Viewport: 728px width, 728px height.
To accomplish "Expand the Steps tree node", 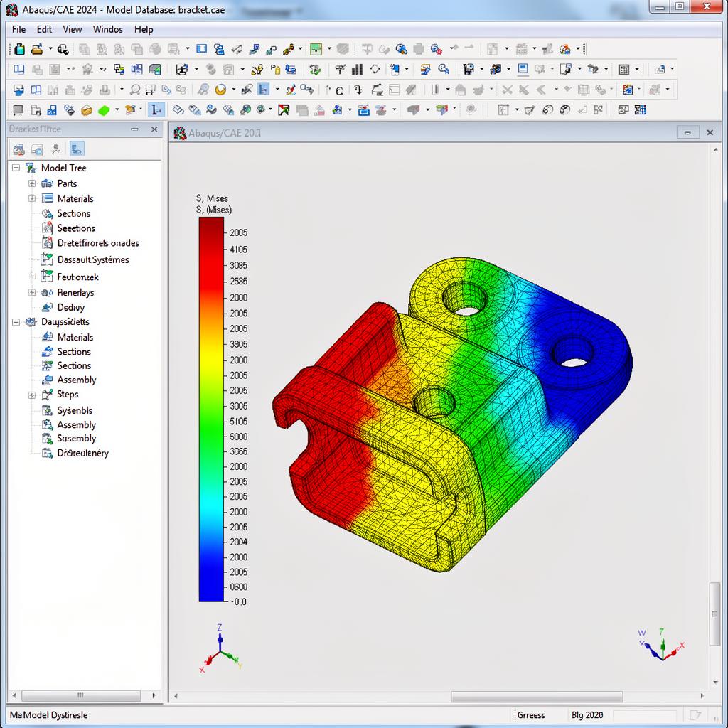I will pos(32,395).
